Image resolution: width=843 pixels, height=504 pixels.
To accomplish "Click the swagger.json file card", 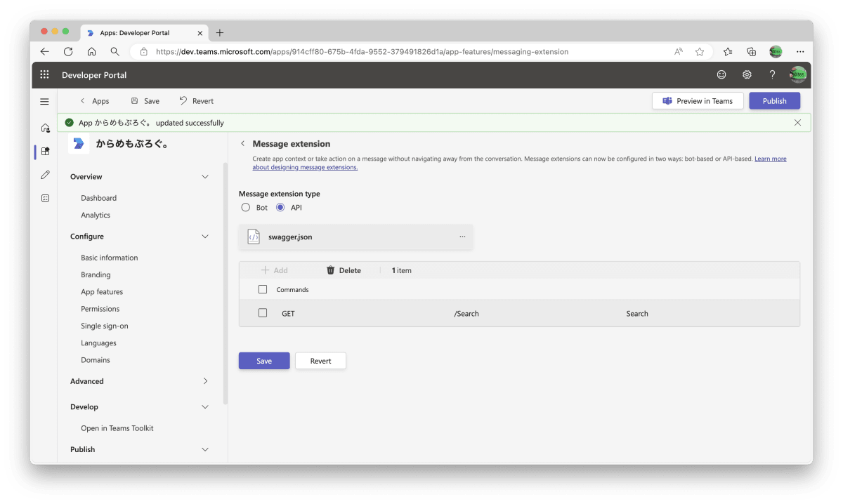I will coord(355,237).
